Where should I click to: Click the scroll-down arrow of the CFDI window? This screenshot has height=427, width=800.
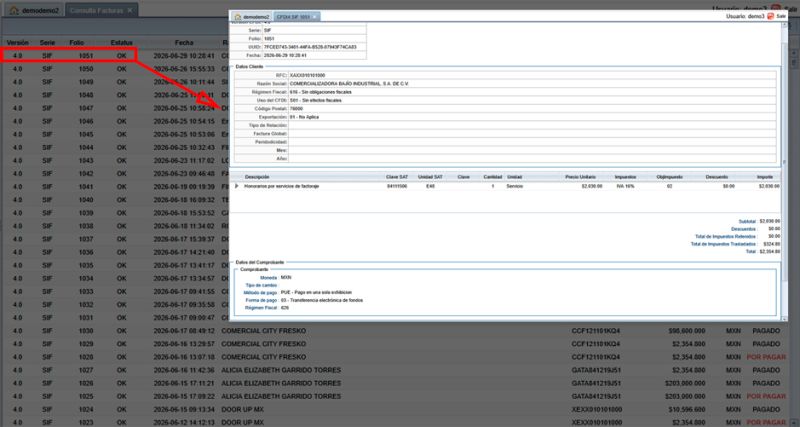coord(784,317)
